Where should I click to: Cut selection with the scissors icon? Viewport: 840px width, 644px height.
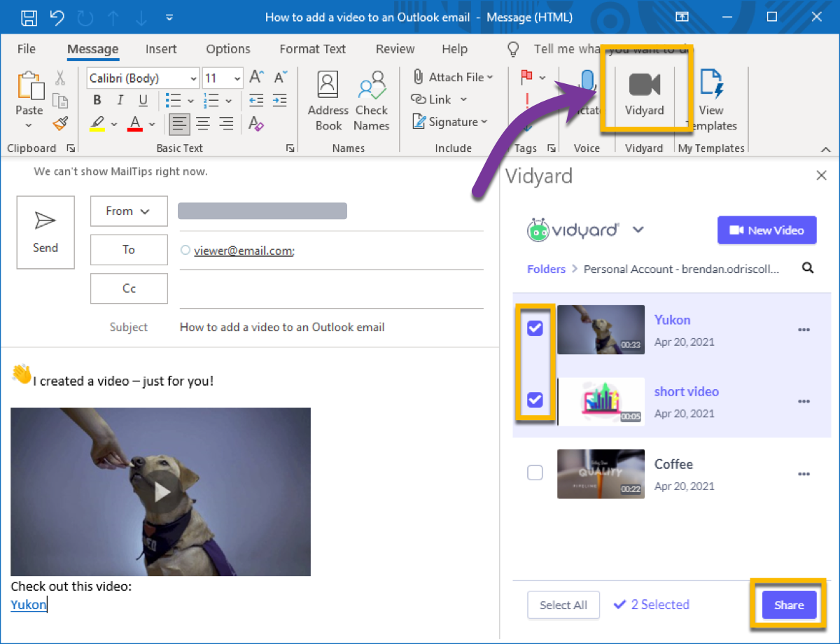(60, 78)
